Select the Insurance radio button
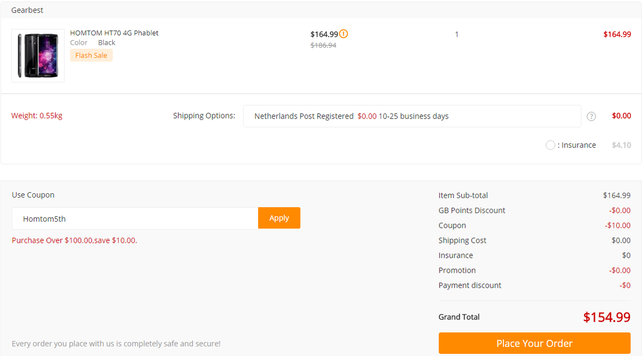Image resolution: width=644 pixels, height=356 pixels. [550, 145]
